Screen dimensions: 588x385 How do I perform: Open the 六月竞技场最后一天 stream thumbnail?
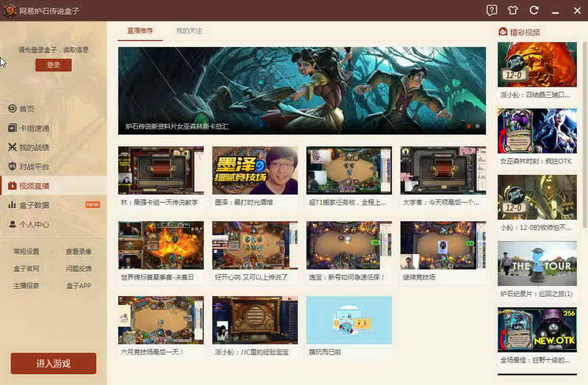161,320
